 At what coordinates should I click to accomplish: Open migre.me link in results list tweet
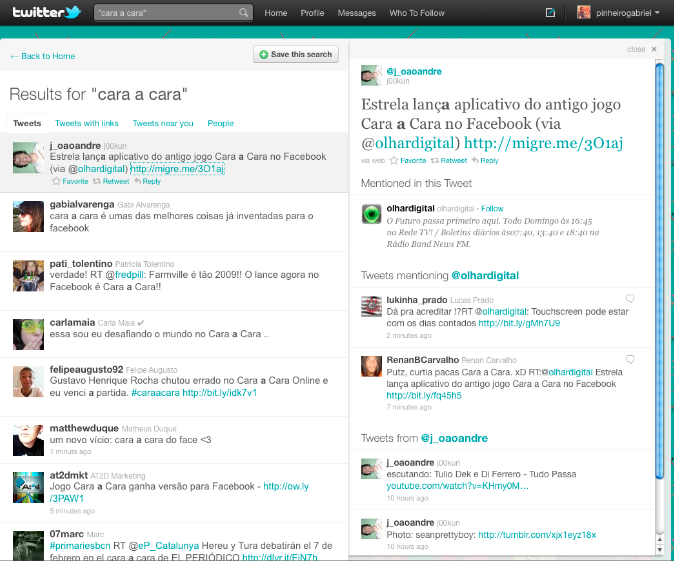pos(177,169)
